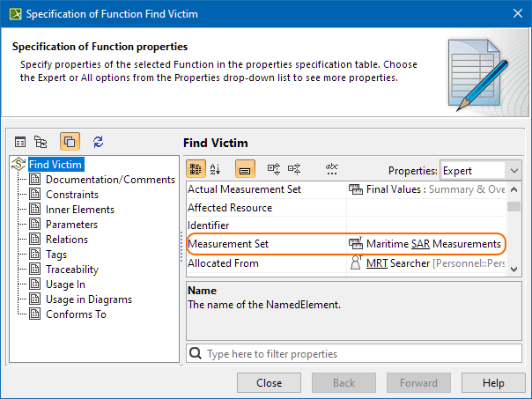532x399 pixels.
Task: Toggle the show description area button
Action: [x=246, y=169]
